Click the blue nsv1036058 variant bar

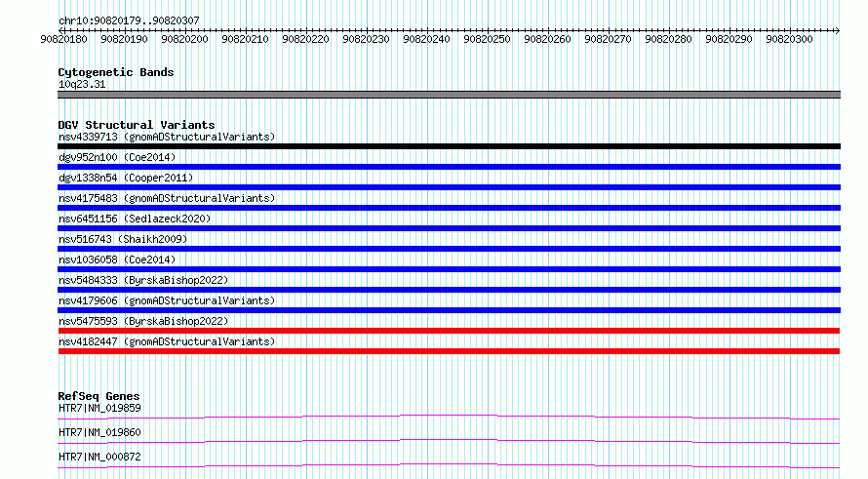[449, 269]
